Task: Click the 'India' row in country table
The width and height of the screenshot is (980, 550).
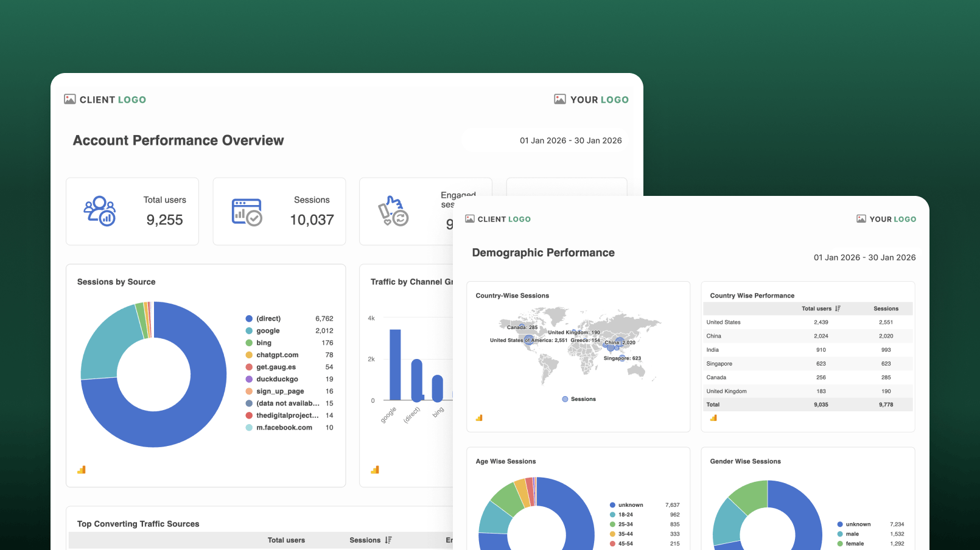Action: (x=807, y=350)
